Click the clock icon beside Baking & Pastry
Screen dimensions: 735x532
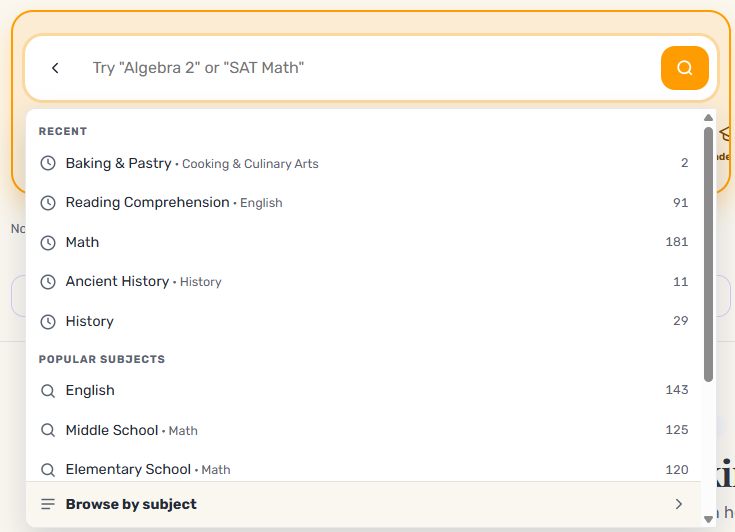pyautogui.click(x=48, y=163)
